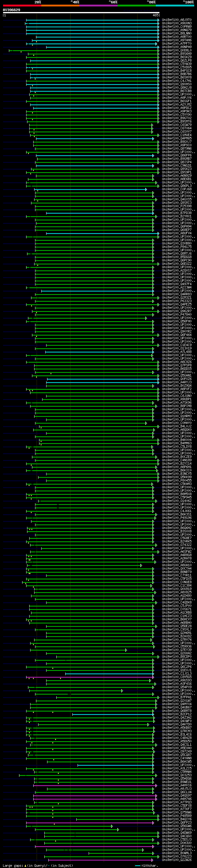Screen dimensions: 197x868
Task: Select the UniRef100_C5XDG5 label
Action: (x=177, y=67)
